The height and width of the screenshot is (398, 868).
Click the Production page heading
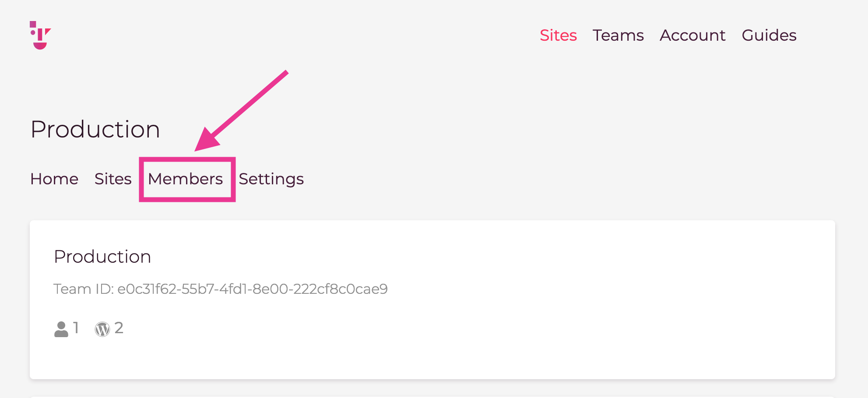point(95,129)
